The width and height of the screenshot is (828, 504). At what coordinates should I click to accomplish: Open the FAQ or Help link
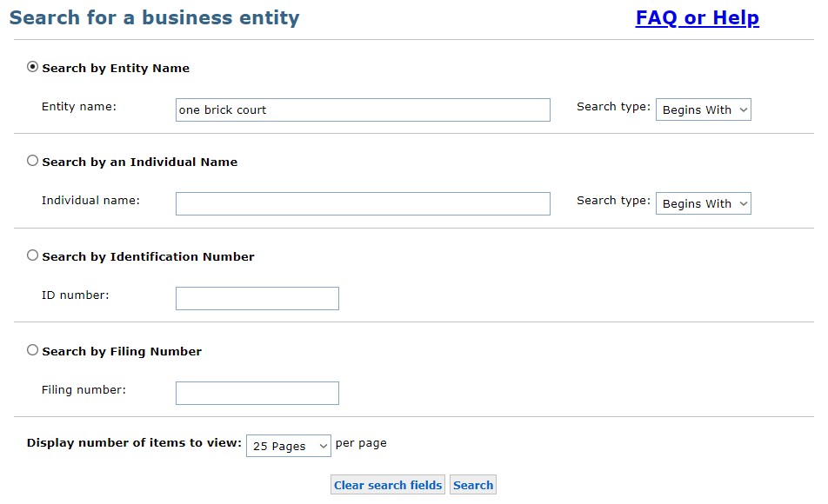[x=697, y=17]
